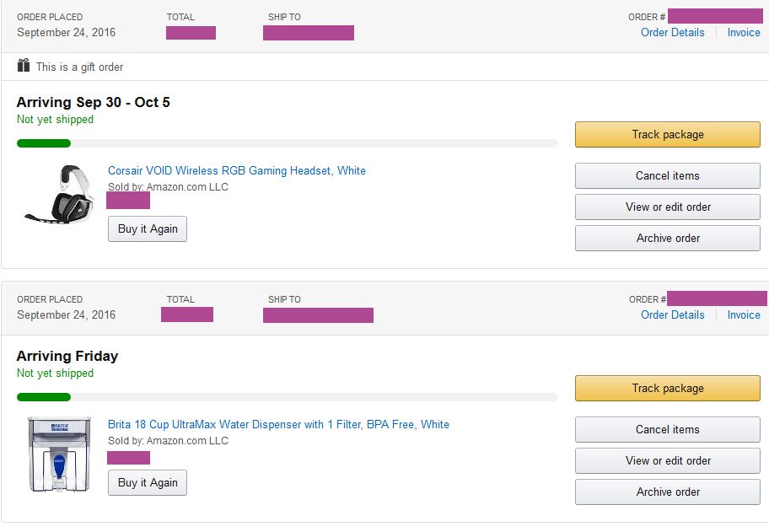View or edit the Corsair headset order
This screenshot has width=769, height=532.
click(x=667, y=207)
